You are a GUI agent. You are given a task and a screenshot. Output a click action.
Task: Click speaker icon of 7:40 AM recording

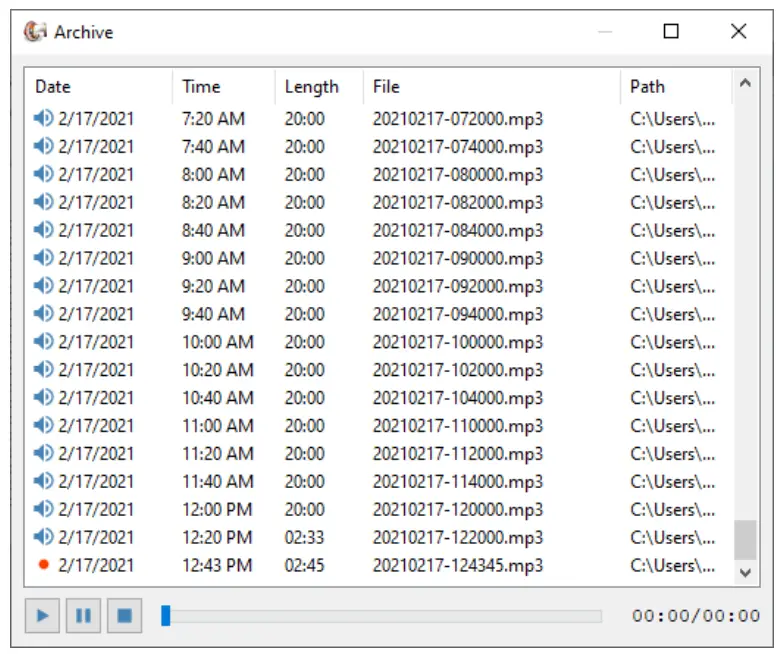point(44,146)
